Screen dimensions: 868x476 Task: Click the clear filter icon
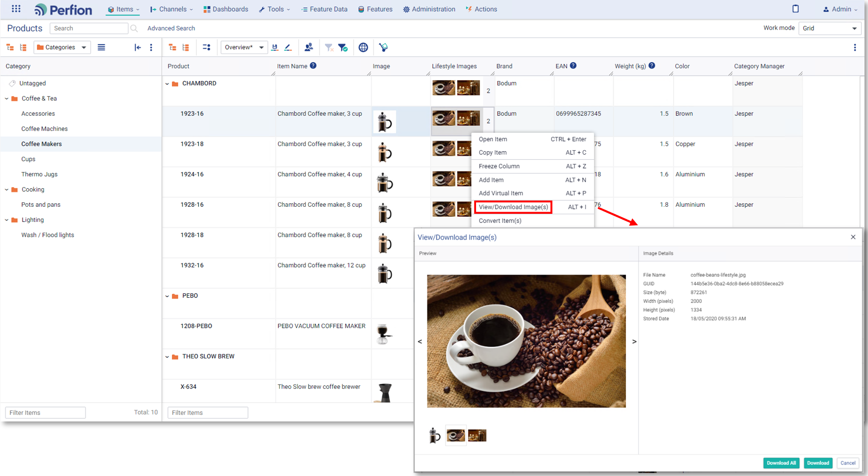[x=328, y=48]
